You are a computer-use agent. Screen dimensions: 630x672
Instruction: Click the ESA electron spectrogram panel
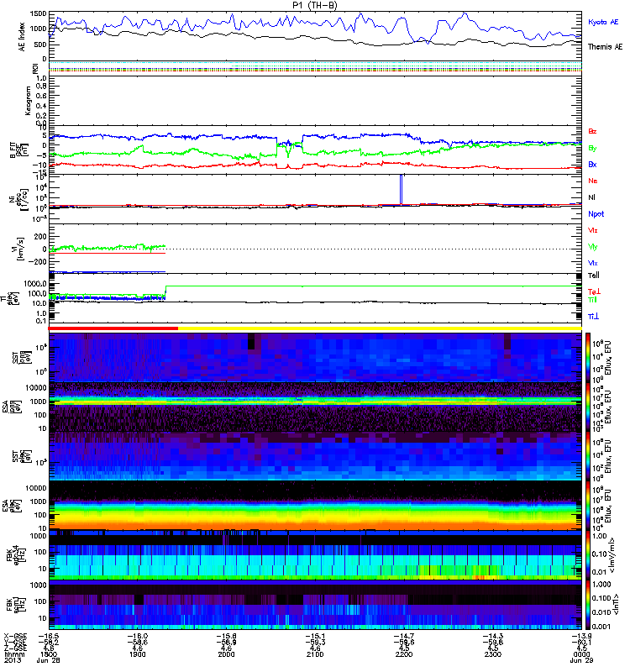(315, 505)
